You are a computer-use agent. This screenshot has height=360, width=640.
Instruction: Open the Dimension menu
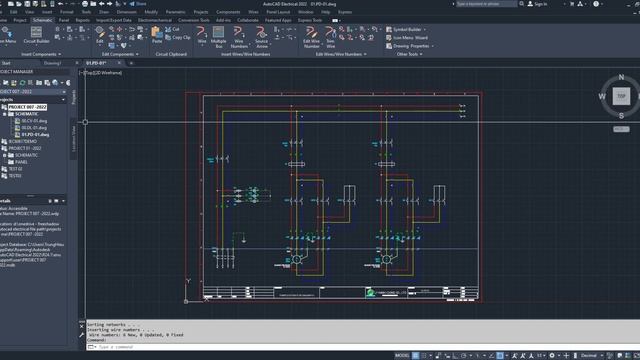(x=127, y=12)
